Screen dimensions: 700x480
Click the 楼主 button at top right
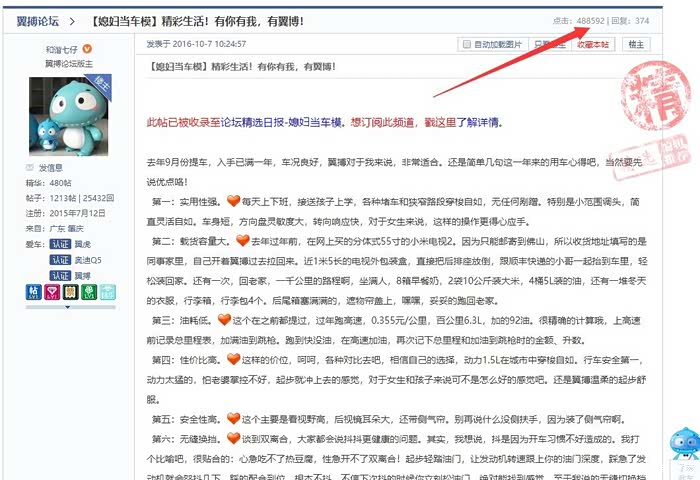[x=636, y=44]
